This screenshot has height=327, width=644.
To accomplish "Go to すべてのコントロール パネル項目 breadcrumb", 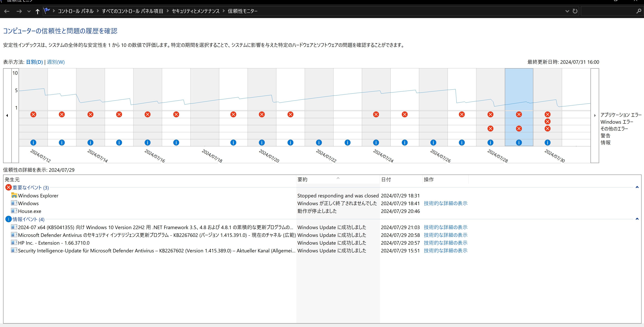I will 132,11.
